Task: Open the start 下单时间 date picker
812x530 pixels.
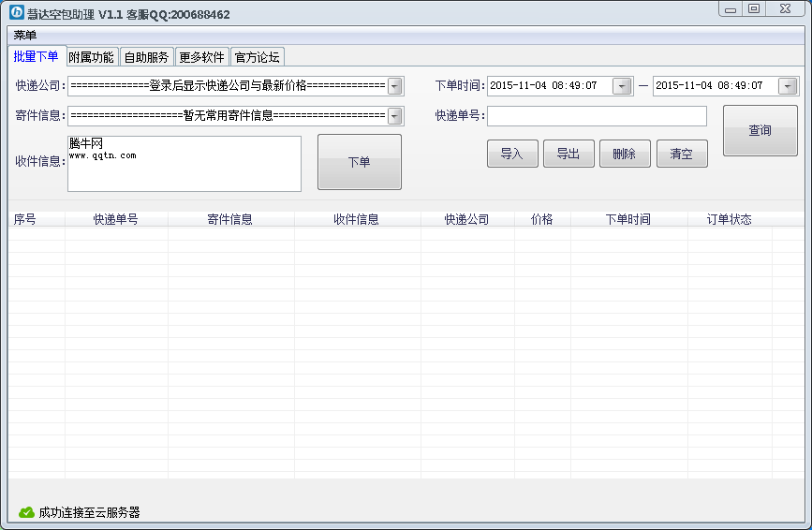Action: 622,86
